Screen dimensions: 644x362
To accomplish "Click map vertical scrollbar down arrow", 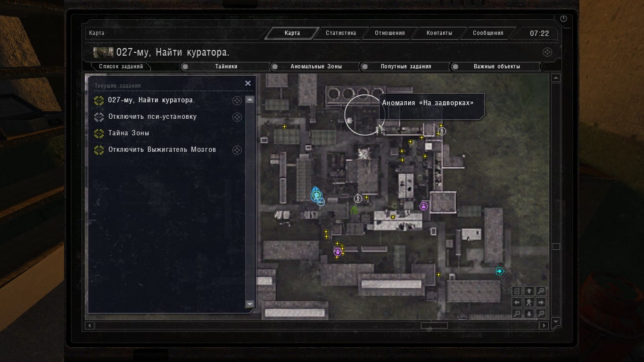I will click(556, 322).
